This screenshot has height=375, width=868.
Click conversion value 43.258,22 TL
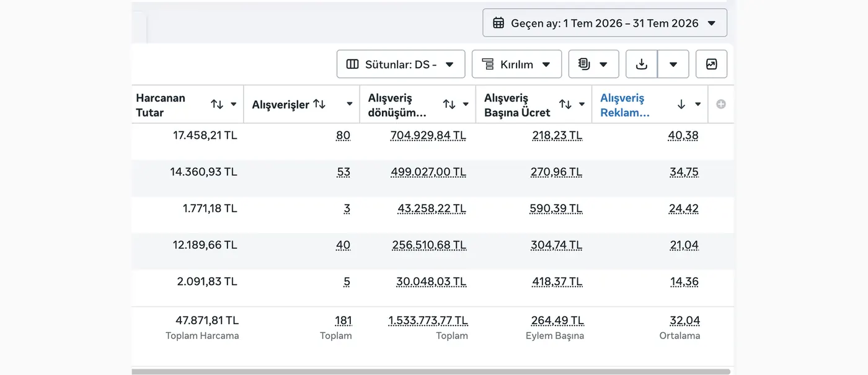coord(432,209)
